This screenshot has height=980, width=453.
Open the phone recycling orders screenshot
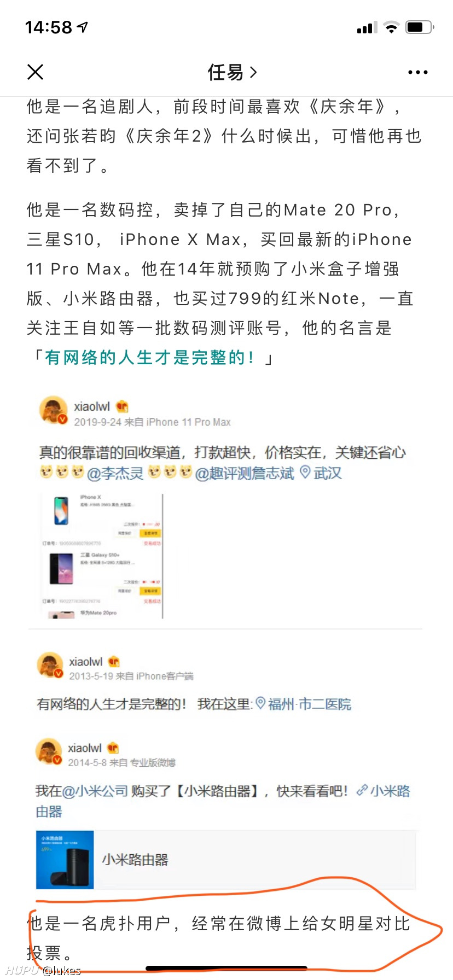pyautogui.click(x=102, y=556)
